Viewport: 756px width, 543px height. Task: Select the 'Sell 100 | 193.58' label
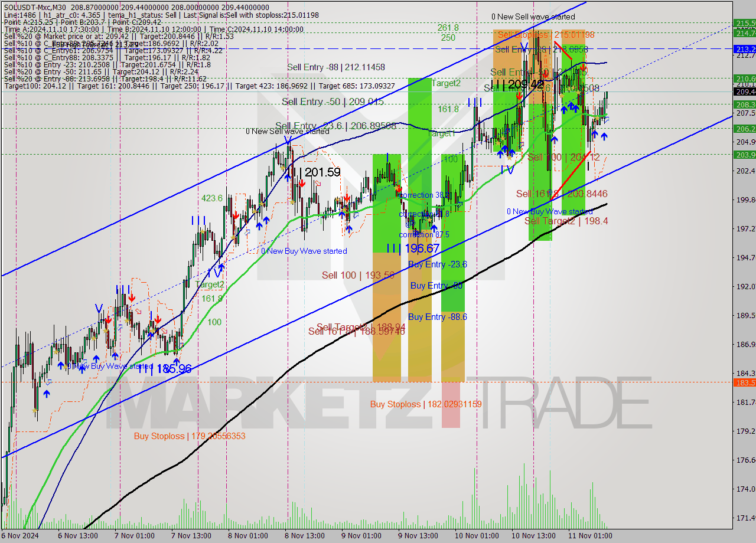coord(358,275)
